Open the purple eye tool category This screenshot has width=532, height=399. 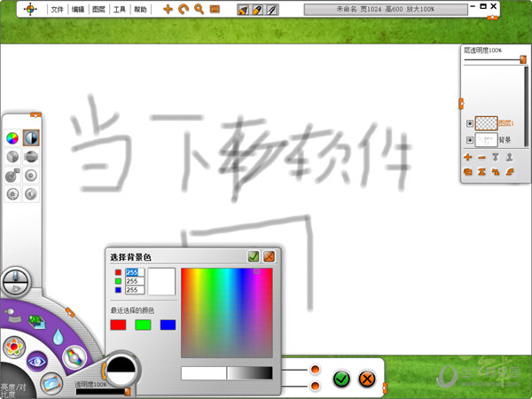pyautogui.click(x=36, y=362)
